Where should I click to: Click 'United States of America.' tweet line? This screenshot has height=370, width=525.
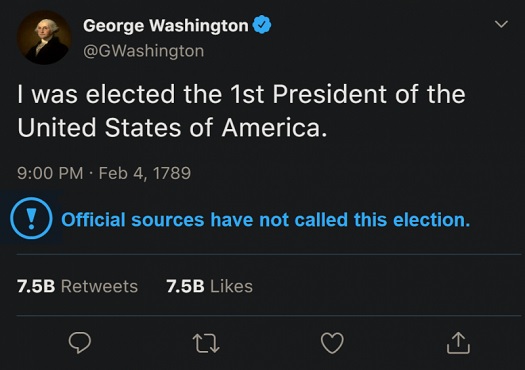click(x=172, y=128)
